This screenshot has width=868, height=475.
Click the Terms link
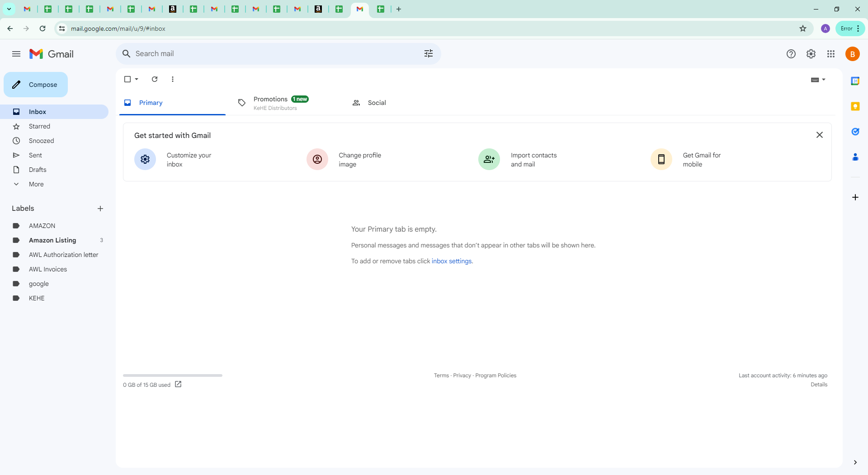(441, 375)
